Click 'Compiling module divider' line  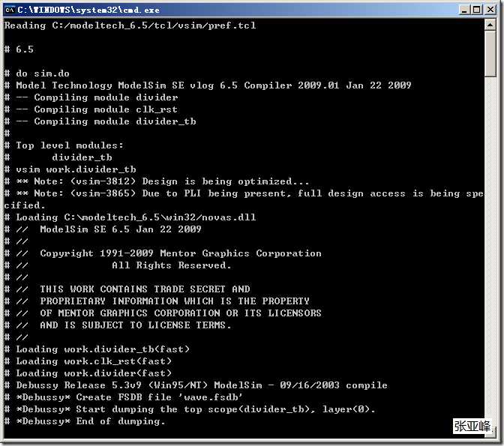pos(91,97)
